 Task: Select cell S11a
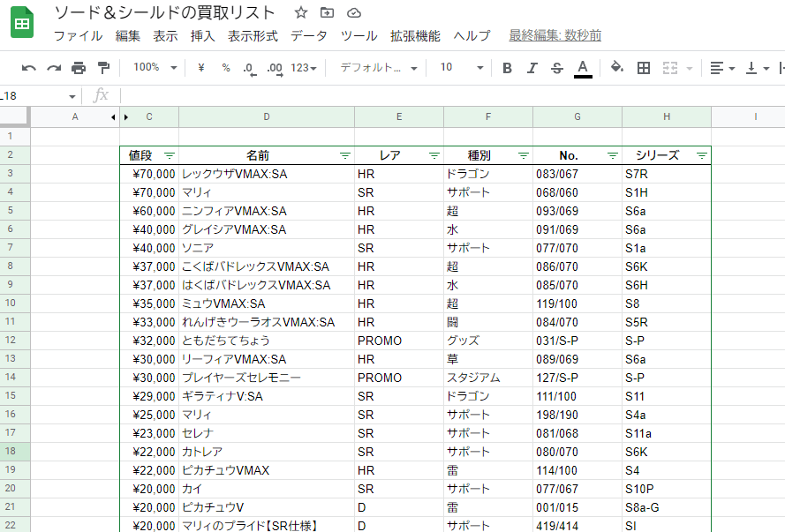click(x=667, y=433)
